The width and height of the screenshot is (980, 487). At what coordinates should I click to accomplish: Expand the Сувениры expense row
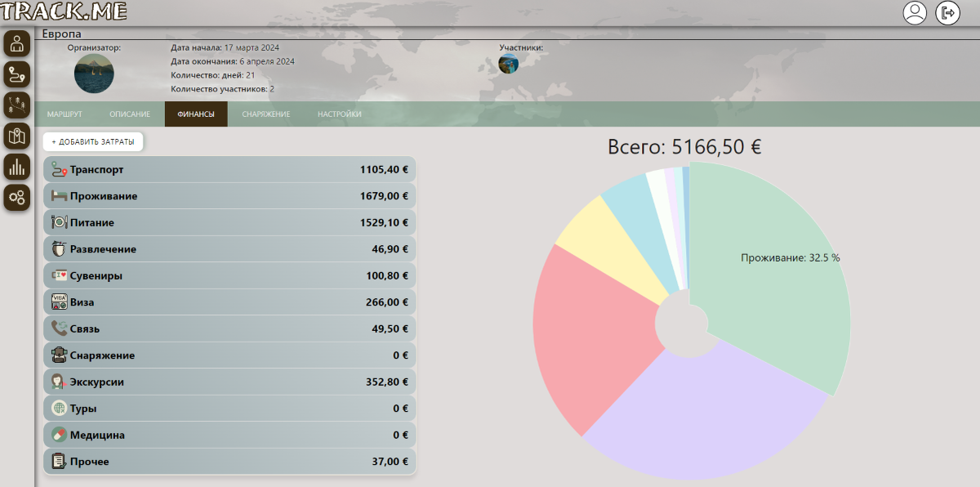click(x=229, y=275)
